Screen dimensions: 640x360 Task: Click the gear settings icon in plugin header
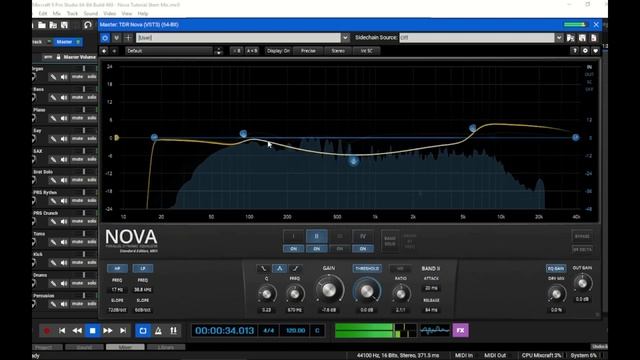pos(105,38)
